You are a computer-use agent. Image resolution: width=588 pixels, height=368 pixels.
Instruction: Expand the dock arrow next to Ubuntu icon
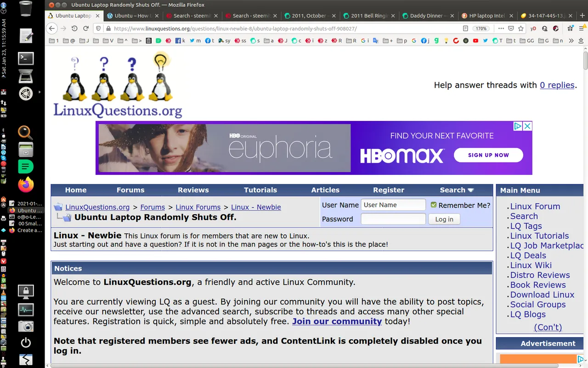pyautogui.click(x=40, y=92)
